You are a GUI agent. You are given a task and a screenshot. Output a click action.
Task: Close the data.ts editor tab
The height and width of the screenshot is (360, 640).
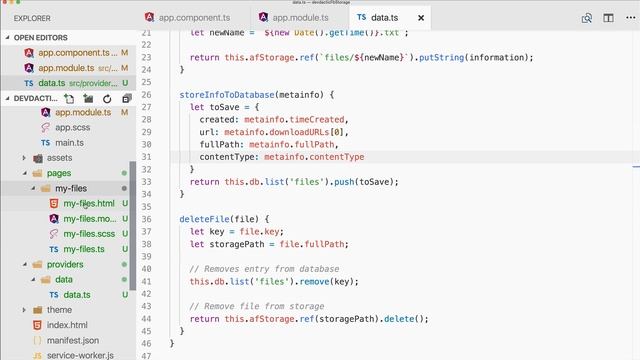point(421,18)
